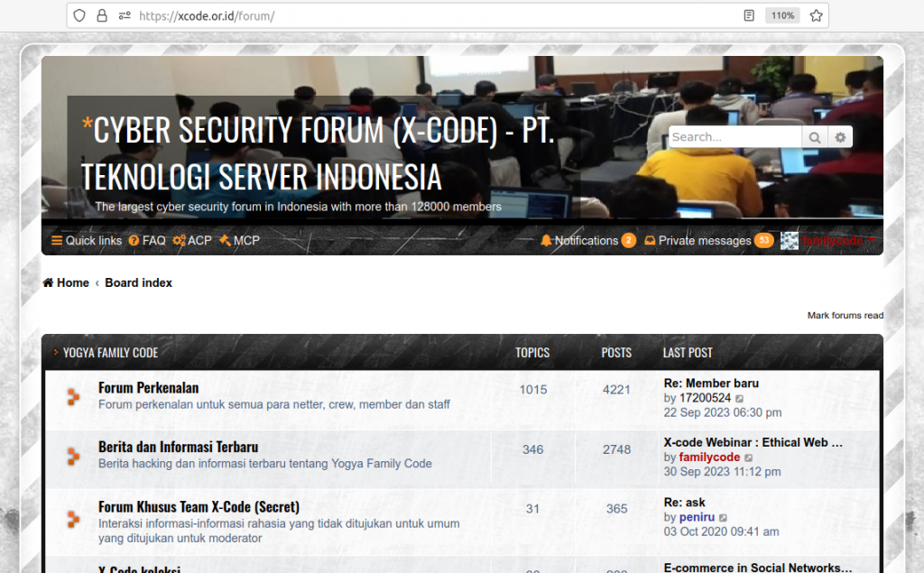This screenshot has width=924, height=573.
Task: Click the padlock site security icon
Action: point(102,16)
